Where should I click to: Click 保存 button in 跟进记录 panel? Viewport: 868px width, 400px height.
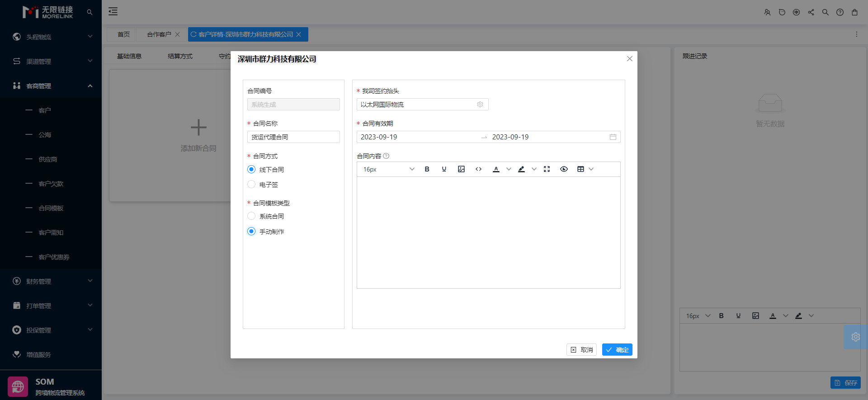point(845,383)
